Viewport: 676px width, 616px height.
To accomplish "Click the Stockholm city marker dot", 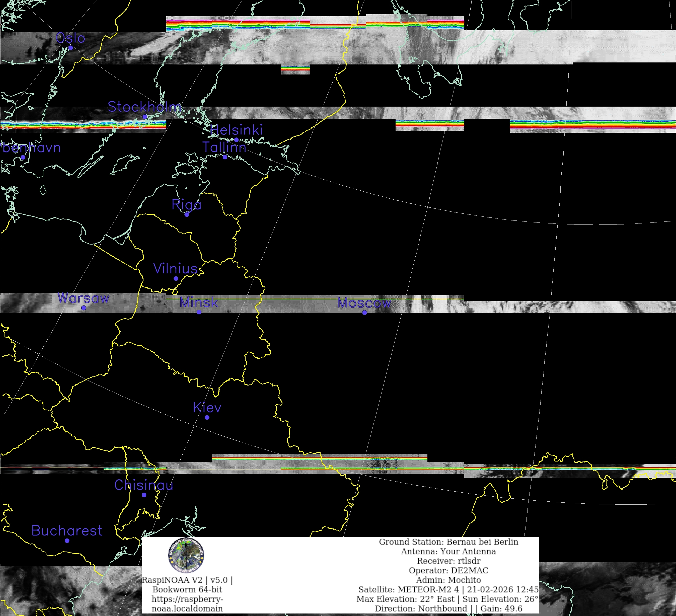I will (x=145, y=117).
